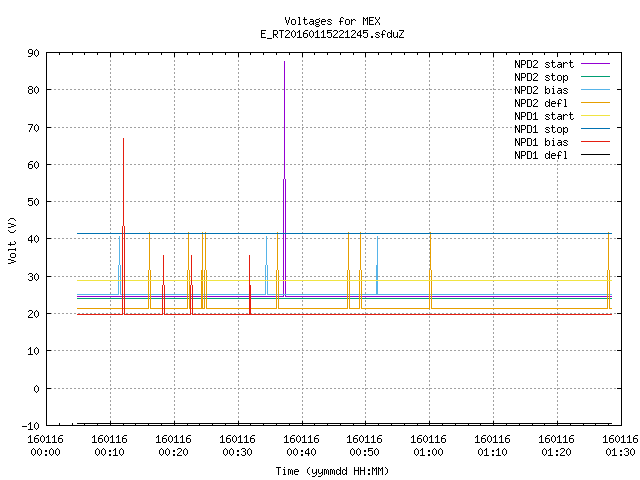Click the 'NPD1 stop' legend label

click(541, 129)
